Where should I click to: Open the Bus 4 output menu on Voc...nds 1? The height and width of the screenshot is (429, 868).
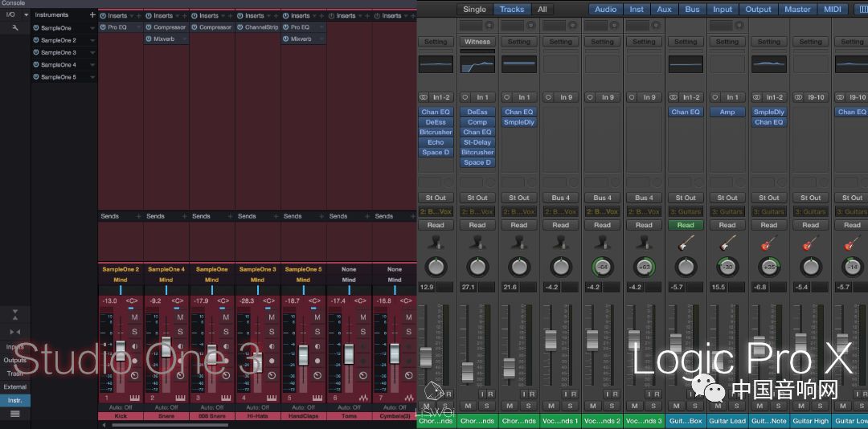point(560,198)
